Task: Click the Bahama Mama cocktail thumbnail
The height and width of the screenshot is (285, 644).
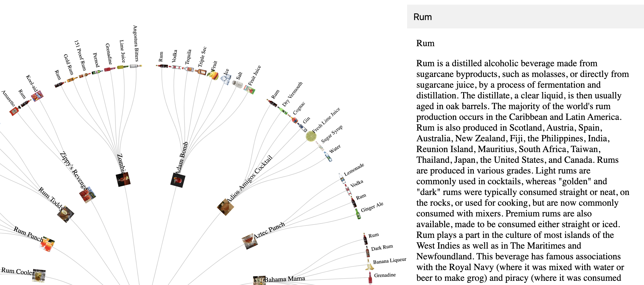Action: 259,281
